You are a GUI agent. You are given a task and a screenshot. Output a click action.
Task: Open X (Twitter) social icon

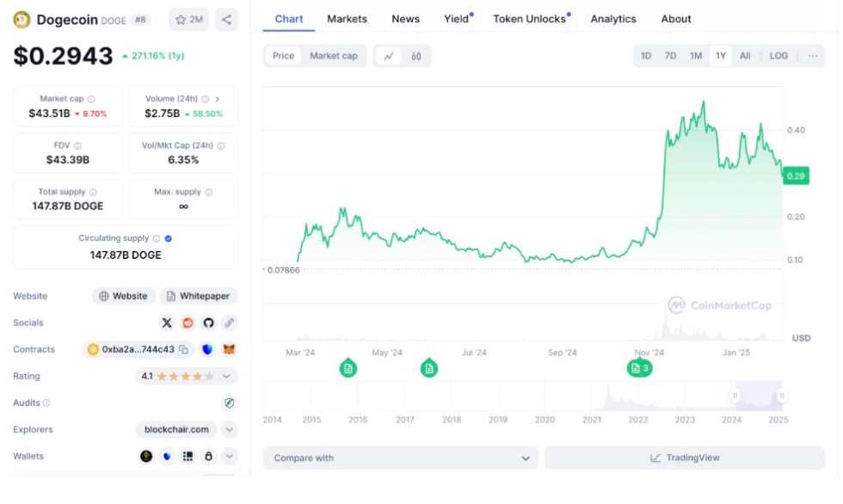[x=167, y=323]
